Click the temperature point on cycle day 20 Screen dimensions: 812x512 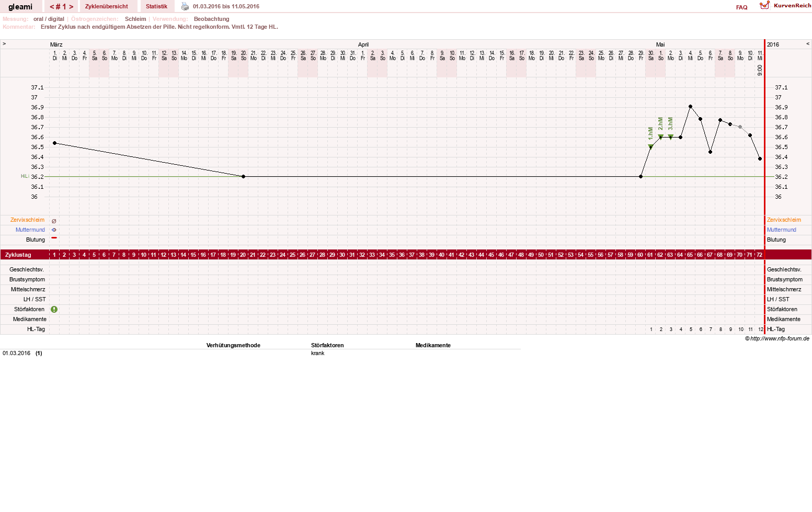[x=244, y=177]
